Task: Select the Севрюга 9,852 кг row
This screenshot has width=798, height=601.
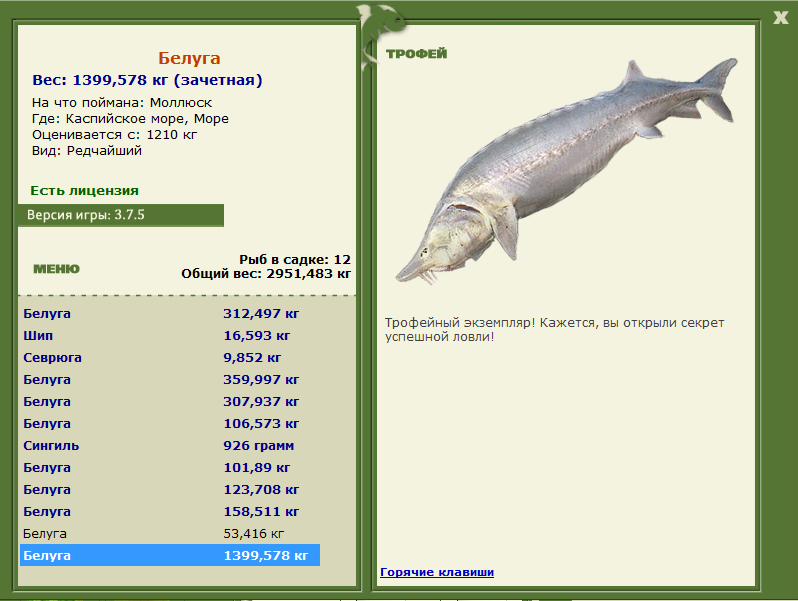Action: point(170,357)
